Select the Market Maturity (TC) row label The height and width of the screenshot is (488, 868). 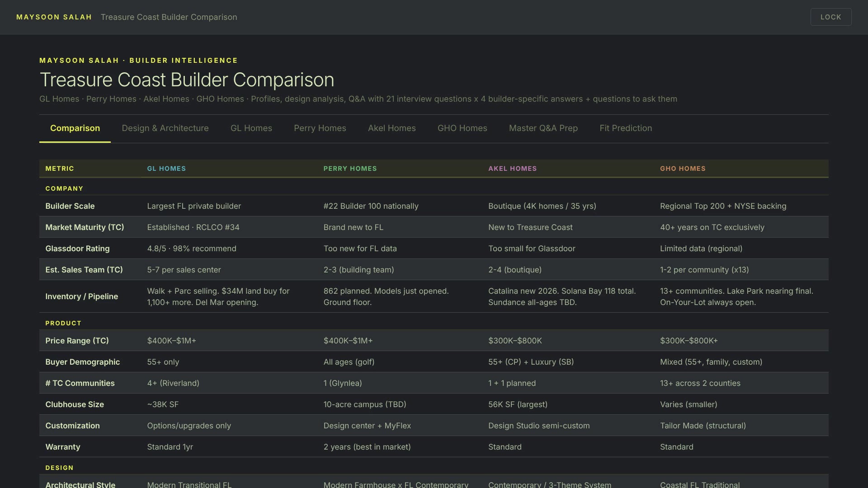coord(85,227)
